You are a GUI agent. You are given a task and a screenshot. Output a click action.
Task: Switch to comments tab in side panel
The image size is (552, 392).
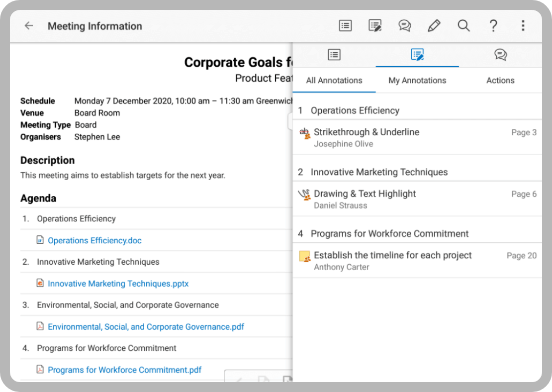coord(500,55)
